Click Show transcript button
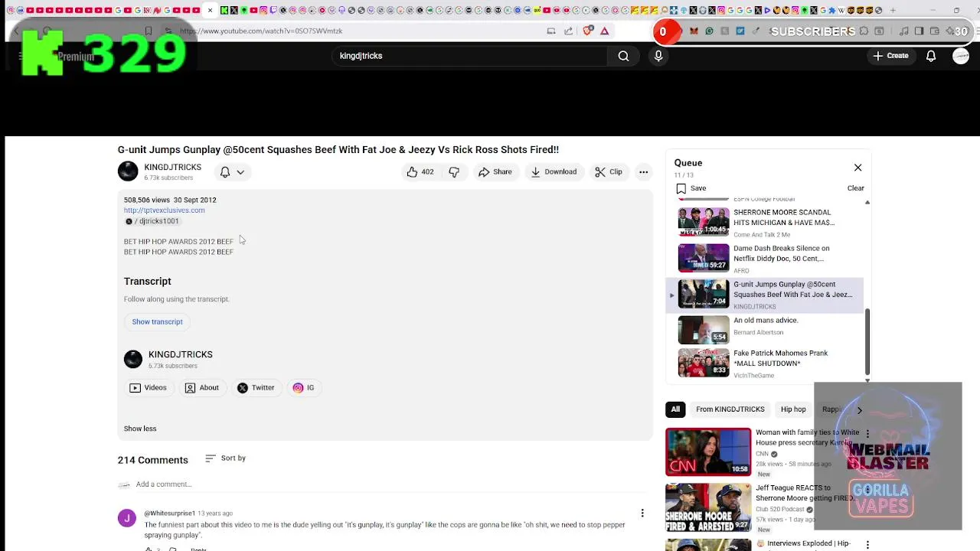 157,322
